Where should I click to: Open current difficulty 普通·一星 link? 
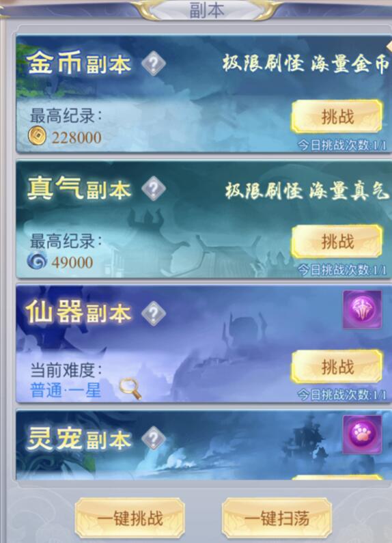[66, 390]
